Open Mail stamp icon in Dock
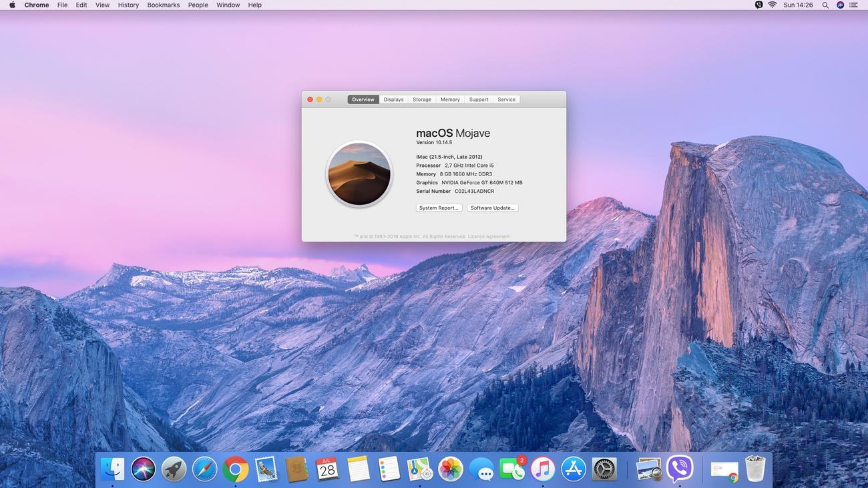The width and height of the screenshot is (868, 488). (x=266, y=469)
